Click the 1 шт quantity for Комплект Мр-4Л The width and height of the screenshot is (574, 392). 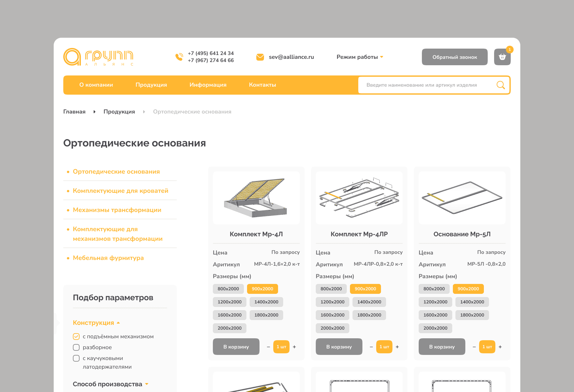(281, 347)
